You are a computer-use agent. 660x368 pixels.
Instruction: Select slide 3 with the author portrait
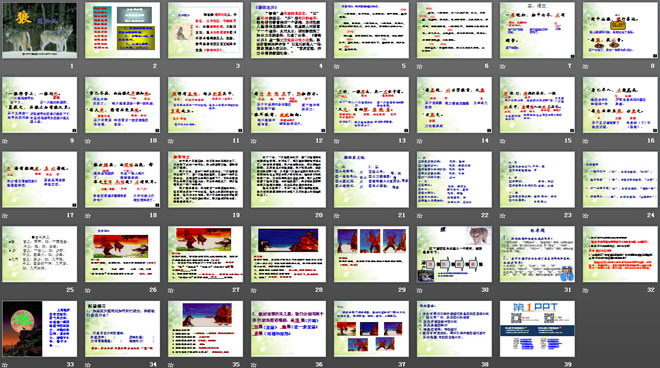point(205,30)
